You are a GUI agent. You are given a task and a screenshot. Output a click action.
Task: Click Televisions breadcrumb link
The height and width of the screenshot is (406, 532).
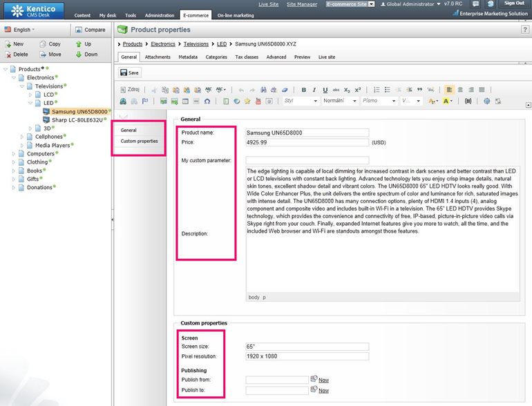[x=196, y=44]
